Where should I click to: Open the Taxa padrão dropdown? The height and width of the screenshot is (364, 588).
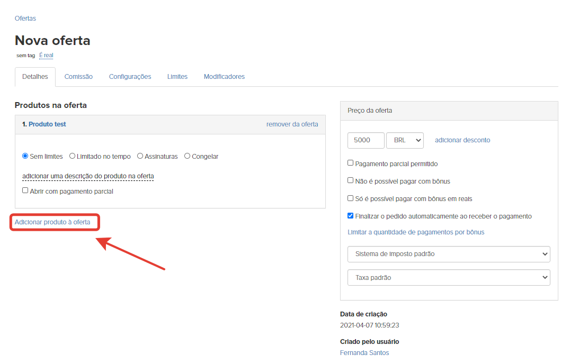point(449,277)
